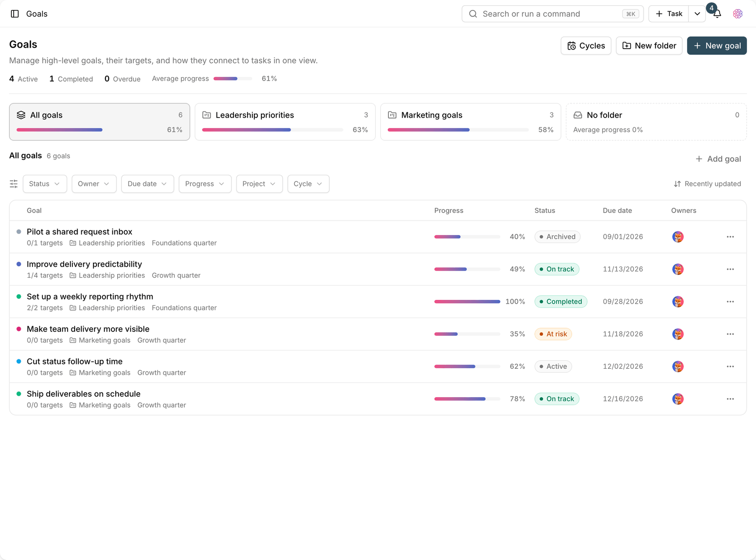756x560 pixels.
Task: Click the Completed status badge
Action: coord(561,302)
